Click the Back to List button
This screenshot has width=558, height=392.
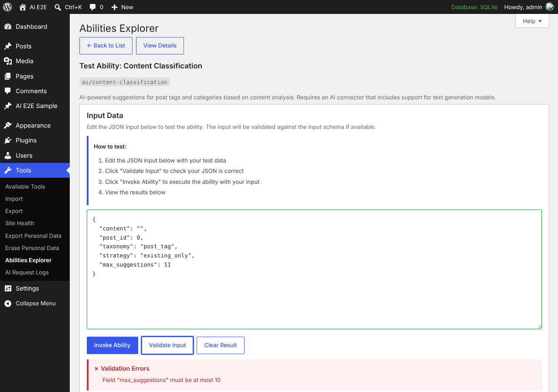pos(106,46)
